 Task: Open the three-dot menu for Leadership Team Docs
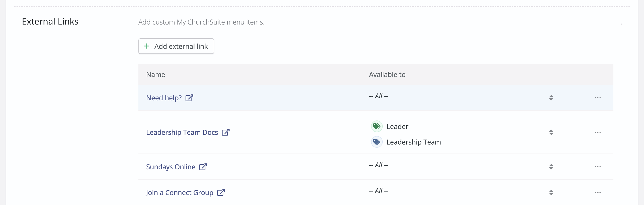click(x=598, y=132)
